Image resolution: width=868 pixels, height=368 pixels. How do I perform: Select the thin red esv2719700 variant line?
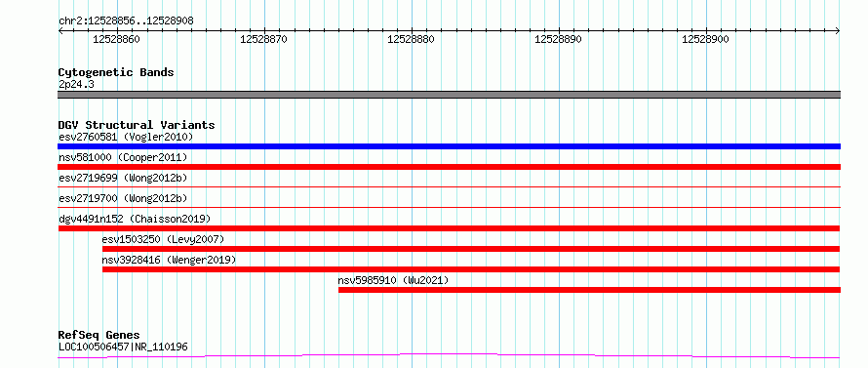[449, 208]
